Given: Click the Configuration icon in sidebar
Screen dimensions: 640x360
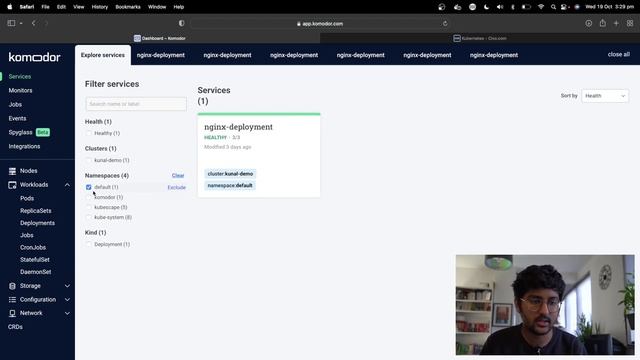Looking at the screenshot, I should 12,300.
